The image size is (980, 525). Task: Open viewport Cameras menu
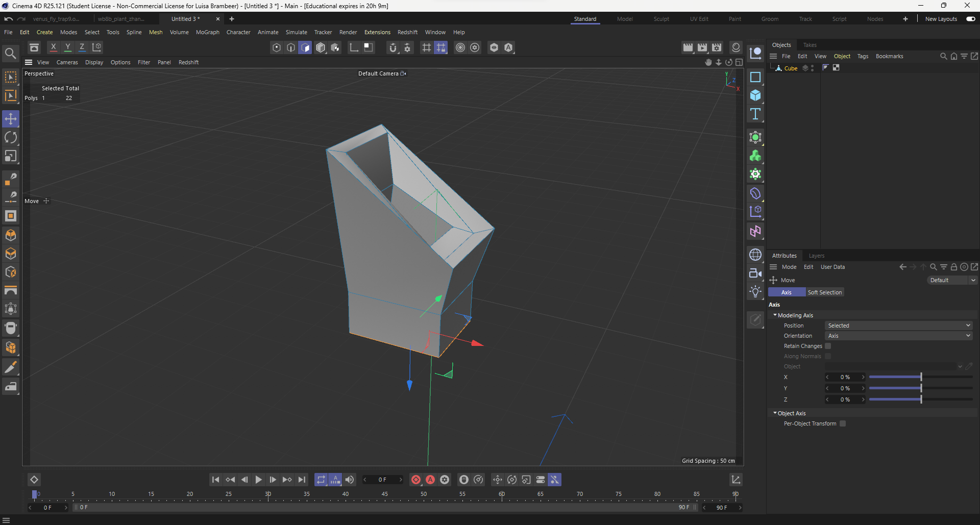pyautogui.click(x=67, y=62)
